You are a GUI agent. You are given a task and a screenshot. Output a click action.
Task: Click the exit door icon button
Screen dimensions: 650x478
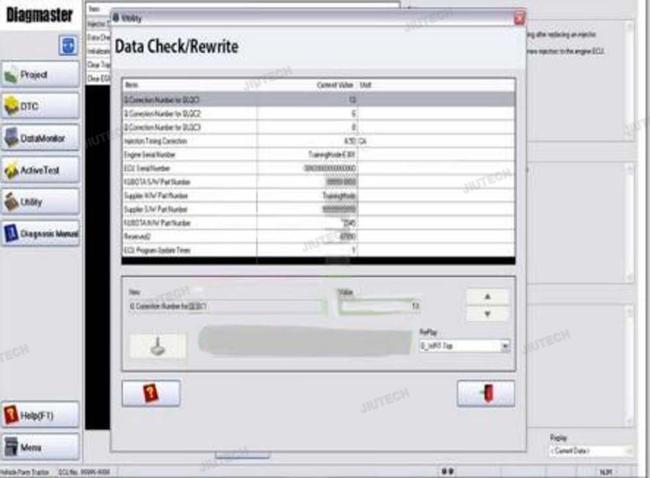pyautogui.click(x=485, y=393)
